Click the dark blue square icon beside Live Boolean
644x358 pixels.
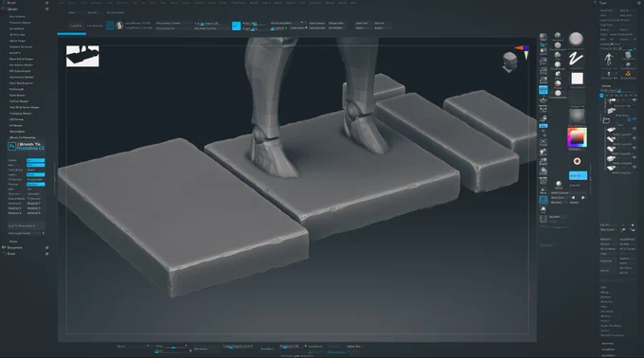coord(110,26)
